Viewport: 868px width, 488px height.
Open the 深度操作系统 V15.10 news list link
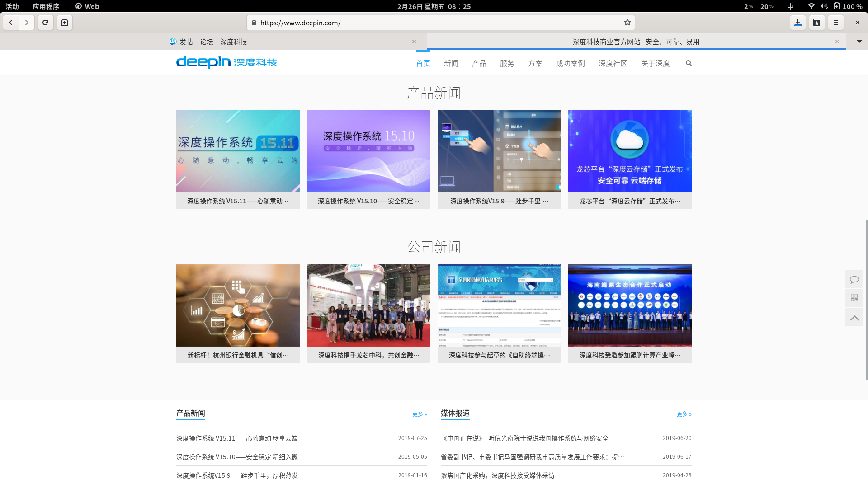tap(237, 457)
